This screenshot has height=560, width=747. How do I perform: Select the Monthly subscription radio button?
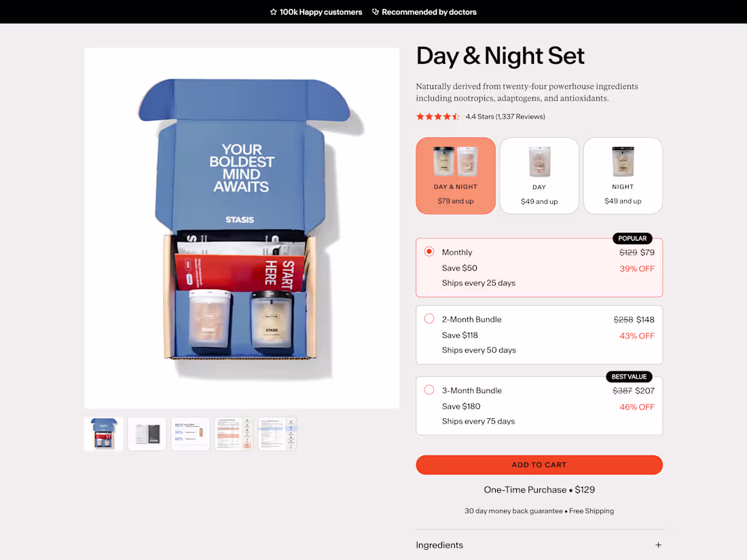tap(429, 251)
